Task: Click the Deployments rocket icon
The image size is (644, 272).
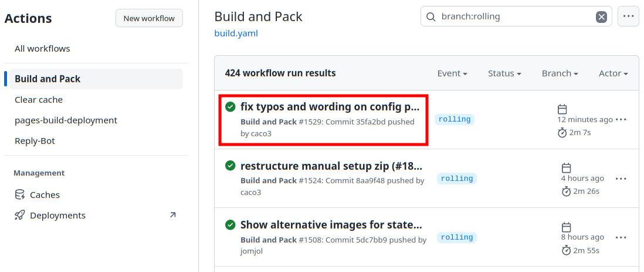Action: pyautogui.click(x=20, y=216)
